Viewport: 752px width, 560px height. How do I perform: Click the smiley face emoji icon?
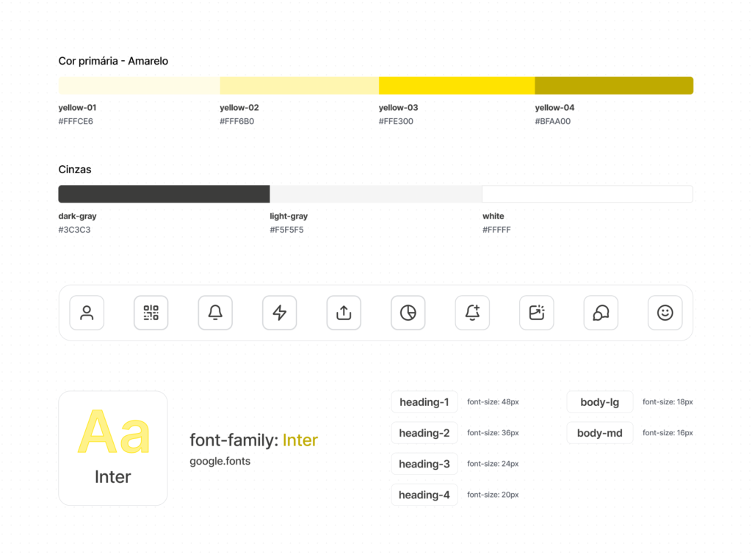click(665, 313)
